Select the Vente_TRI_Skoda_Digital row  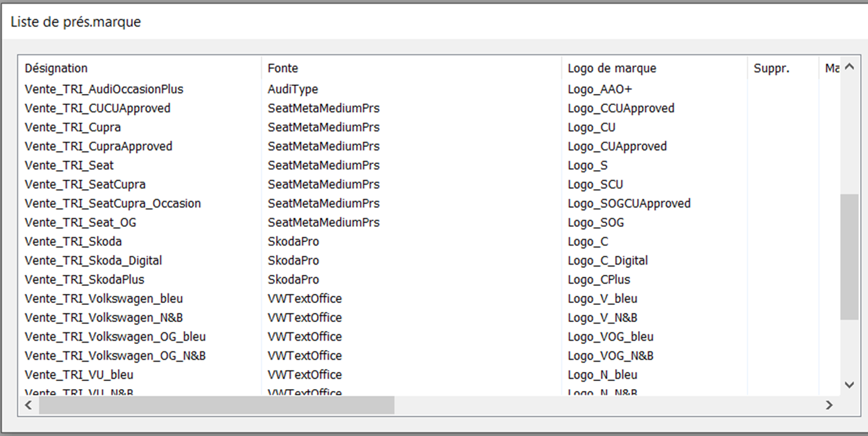93,260
